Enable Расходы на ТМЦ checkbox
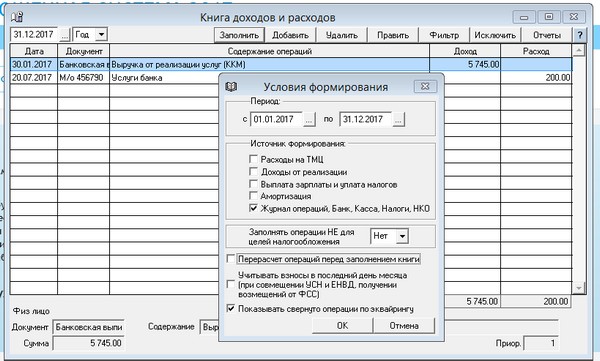Image resolution: width=600 pixels, height=361 pixels. 253,159
